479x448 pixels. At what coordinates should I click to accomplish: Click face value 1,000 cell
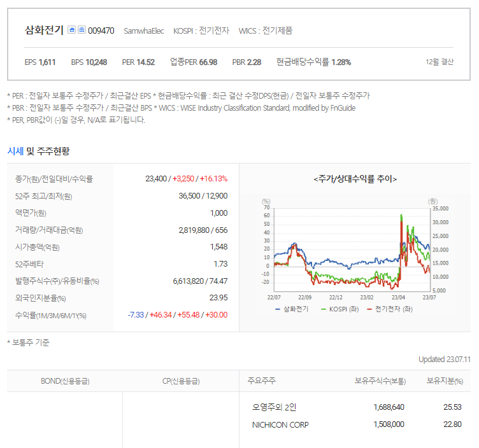218,213
